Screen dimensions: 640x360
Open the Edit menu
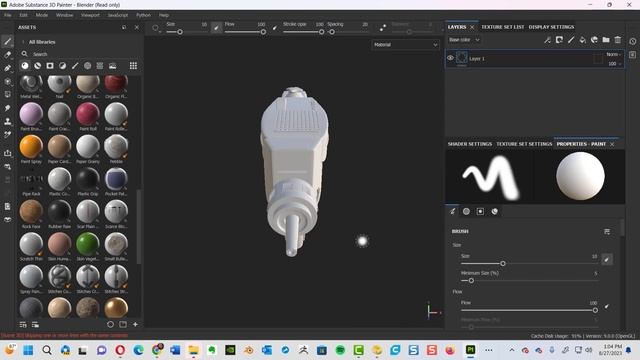click(23, 15)
